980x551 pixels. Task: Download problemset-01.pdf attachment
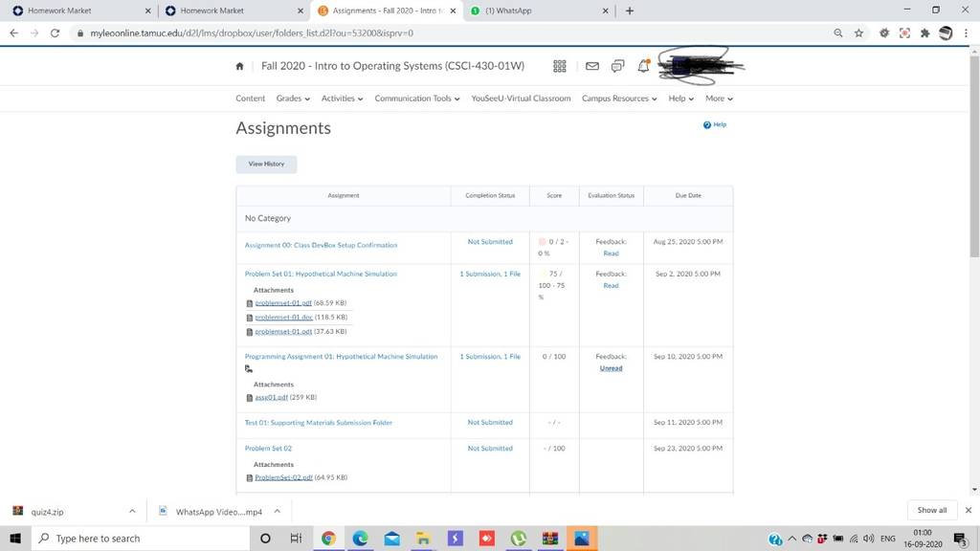tap(283, 303)
